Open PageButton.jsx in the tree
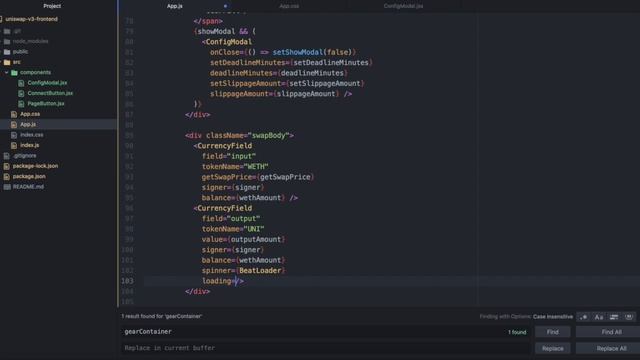This screenshot has height=360, width=640. point(46,104)
